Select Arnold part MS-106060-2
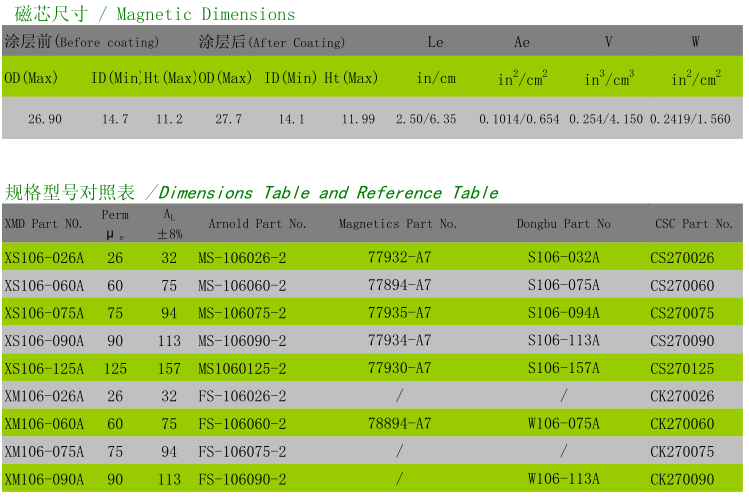 click(x=242, y=286)
